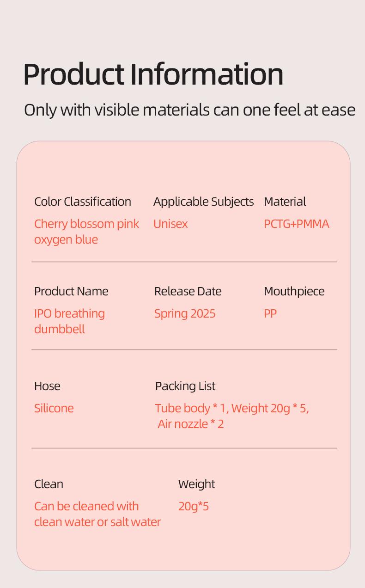Click the Product Information heading

tap(153, 74)
